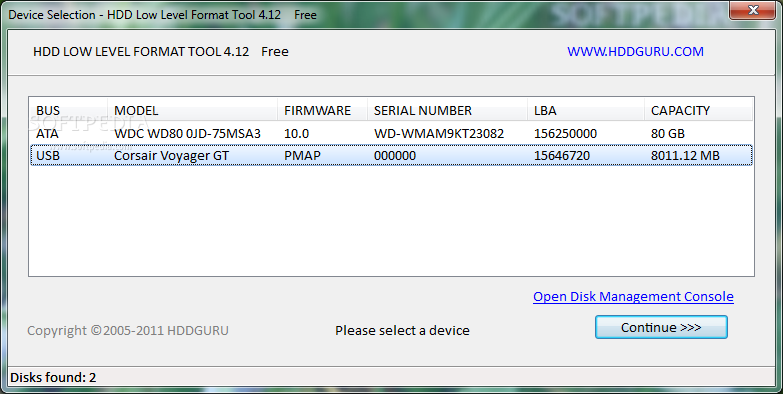The height and width of the screenshot is (394, 783).
Task: Select the ATA bus entry
Action: (x=47, y=134)
